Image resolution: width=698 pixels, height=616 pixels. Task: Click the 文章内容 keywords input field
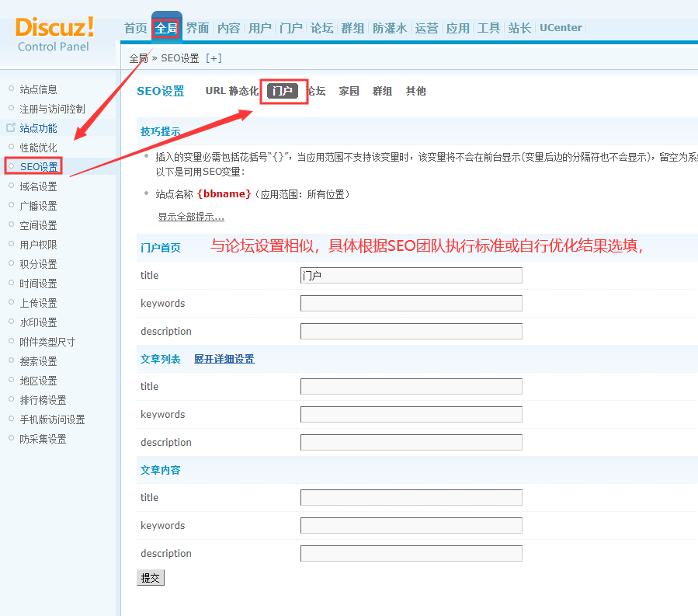pyautogui.click(x=412, y=526)
